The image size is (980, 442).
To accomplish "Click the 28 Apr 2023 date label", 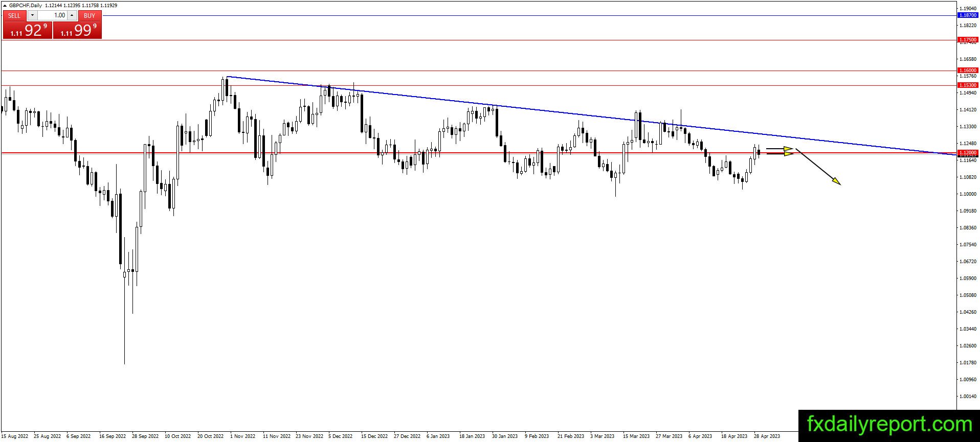I will (x=767, y=436).
